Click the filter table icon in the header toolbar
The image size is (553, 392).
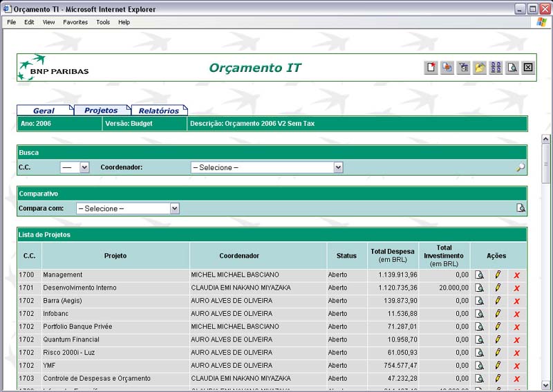[463, 67]
